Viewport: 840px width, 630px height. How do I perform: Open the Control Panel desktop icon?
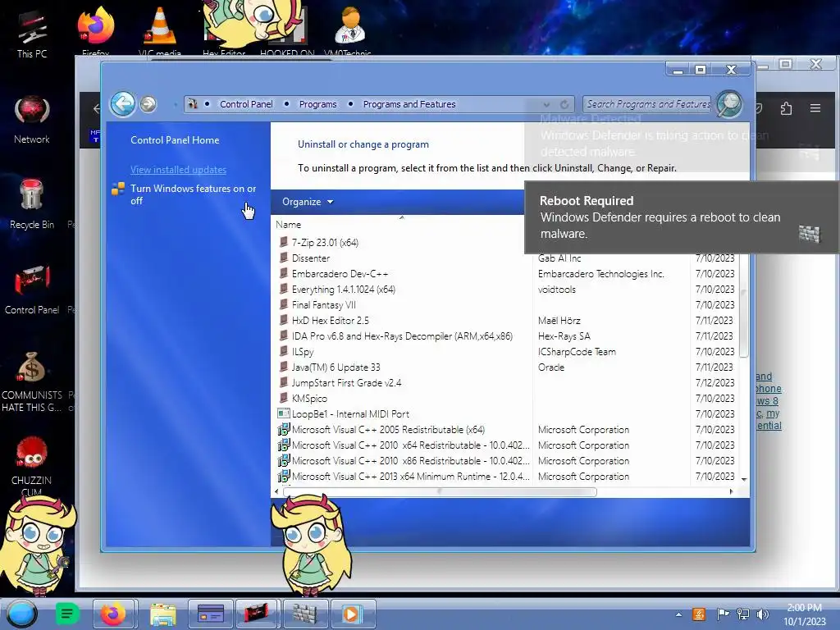tap(32, 290)
